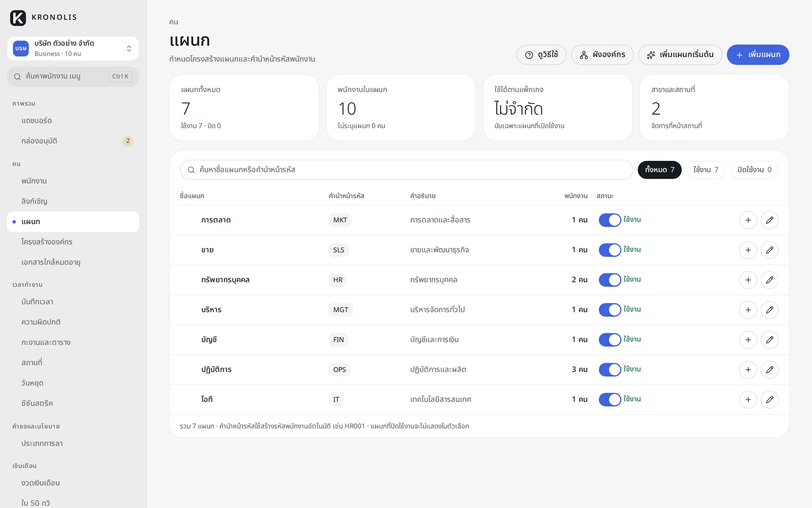The height and width of the screenshot is (508, 812).
Task: Click the บรษ company avatar icon
Action: coord(21,48)
